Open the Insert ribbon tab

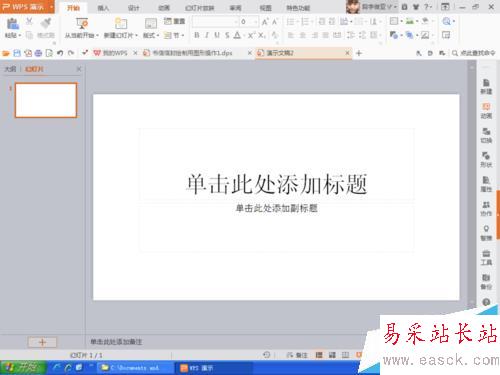[x=103, y=8]
